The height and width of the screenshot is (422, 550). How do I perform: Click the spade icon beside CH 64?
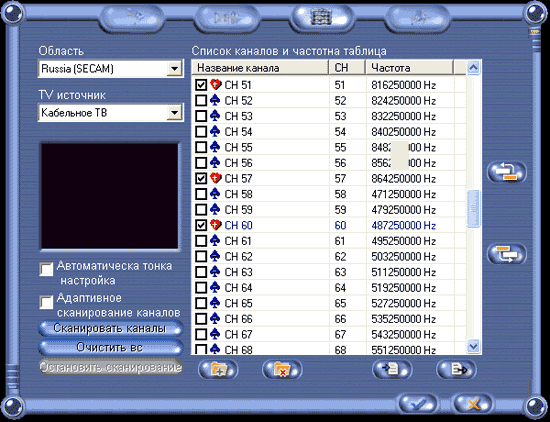[x=215, y=287]
